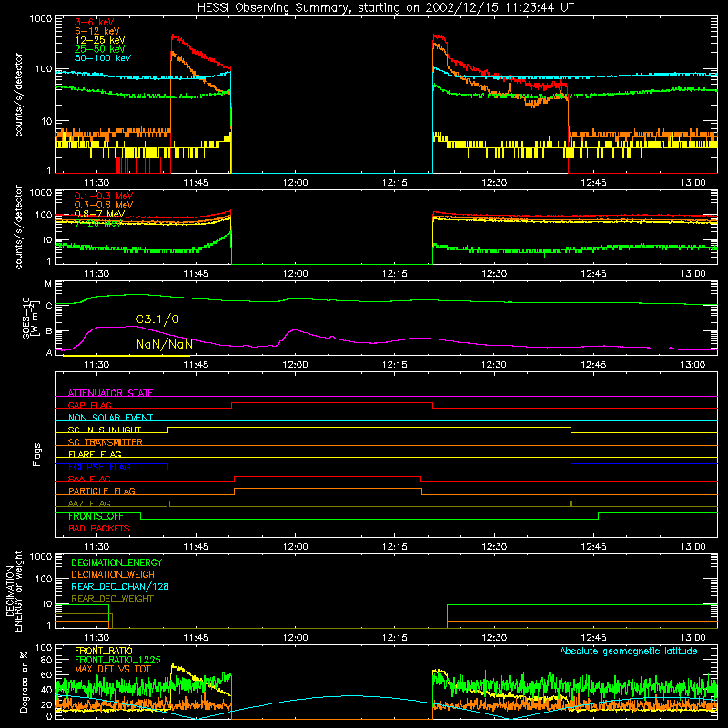Click the C3.1/0 flare class annotation
Viewport: 728px width, 728px height.
157,319
